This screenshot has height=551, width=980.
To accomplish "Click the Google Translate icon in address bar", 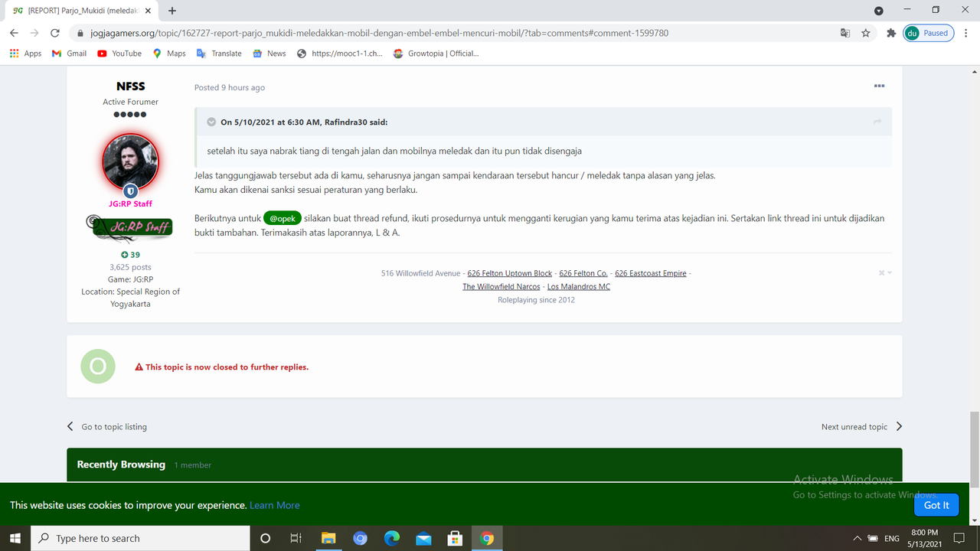I will (844, 33).
